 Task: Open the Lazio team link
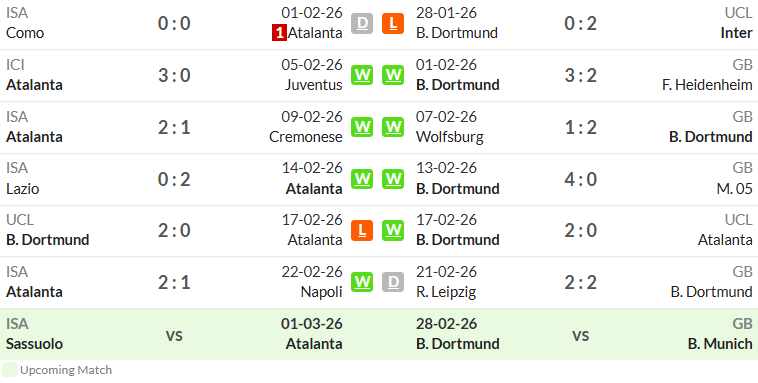(22, 189)
